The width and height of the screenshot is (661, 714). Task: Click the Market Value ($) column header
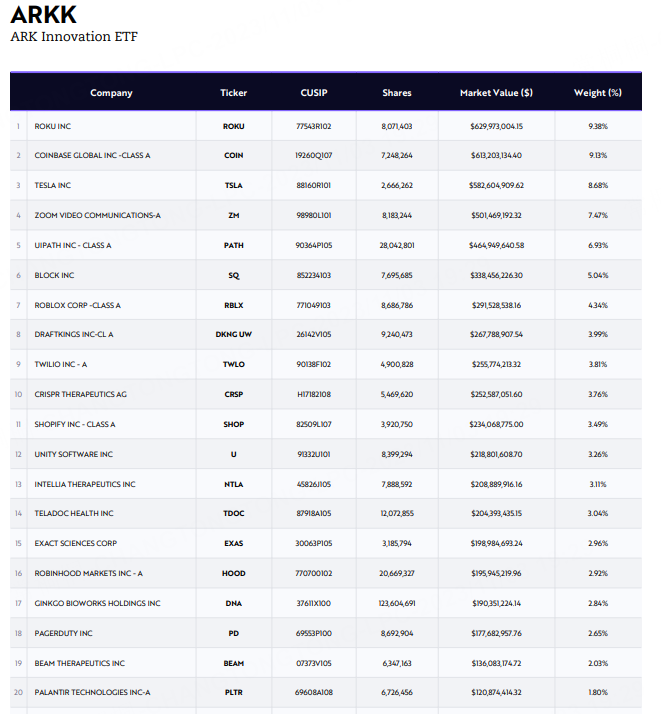(x=496, y=93)
